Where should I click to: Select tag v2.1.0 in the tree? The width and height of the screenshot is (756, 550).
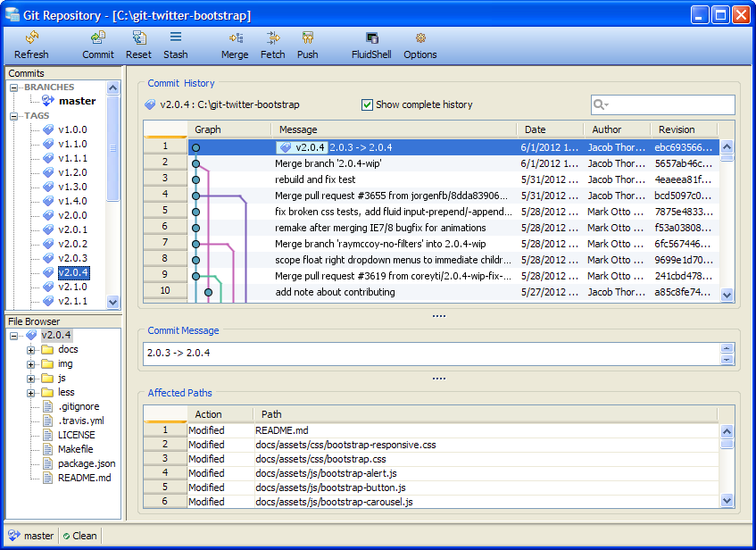[x=72, y=287]
